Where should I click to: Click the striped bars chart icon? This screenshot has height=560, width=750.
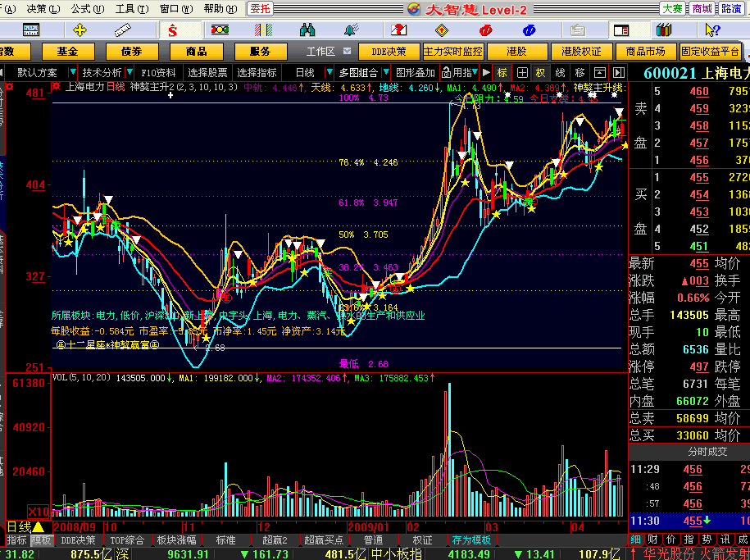click(264, 30)
